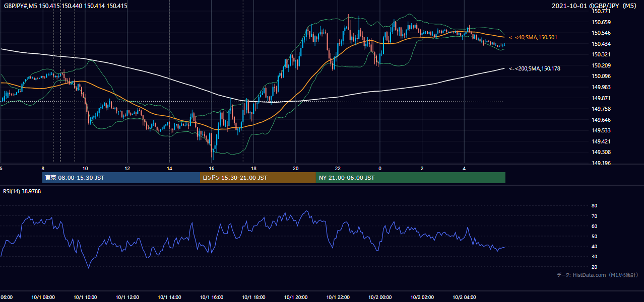Image resolution: width=644 pixels, height=302 pixels.
Task: Click the HistData.com data source credit
Action: click(x=598, y=275)
